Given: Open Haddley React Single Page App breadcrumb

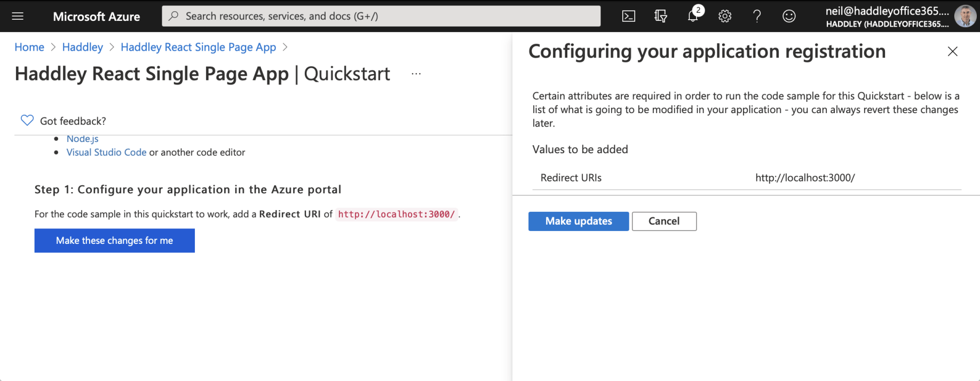Looking at the screenshot, I should pyautogui.click(x=198, y=47).
